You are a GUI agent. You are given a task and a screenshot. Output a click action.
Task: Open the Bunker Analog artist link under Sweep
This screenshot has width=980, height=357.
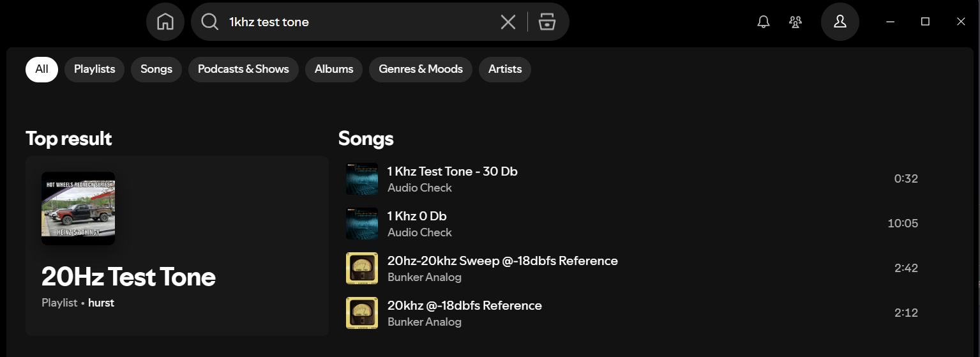coord(425,277)
